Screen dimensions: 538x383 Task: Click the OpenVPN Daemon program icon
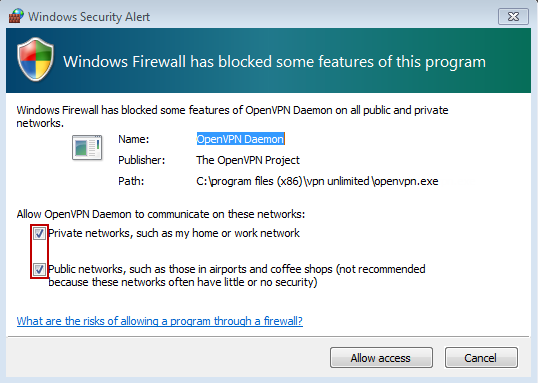pos(87,148)
